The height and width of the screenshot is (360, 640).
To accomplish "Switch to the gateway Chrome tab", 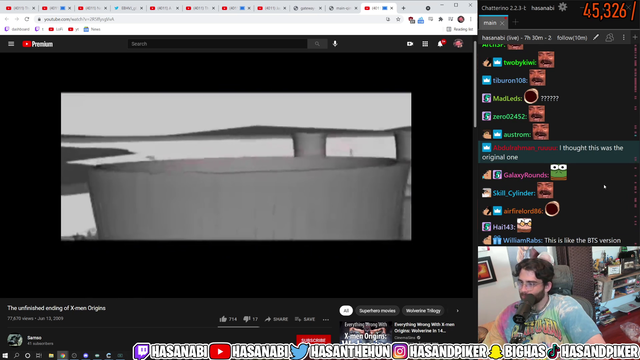I will 307,8.
